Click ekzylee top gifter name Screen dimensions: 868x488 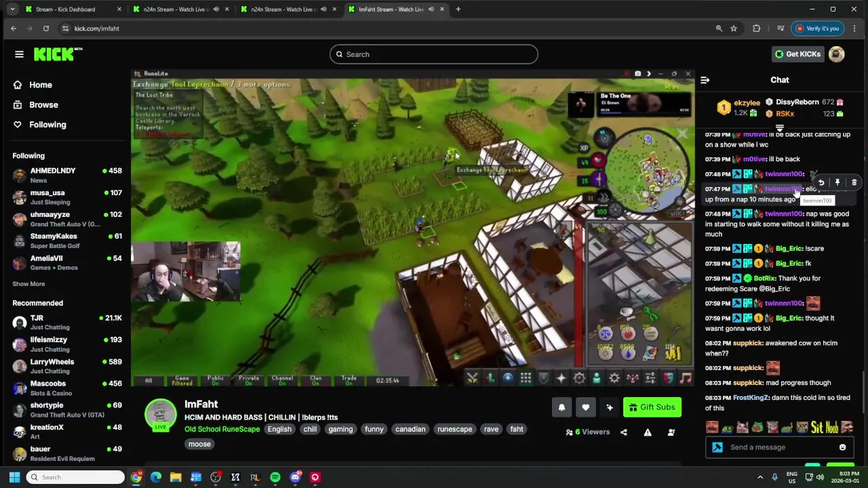(747, 102)
